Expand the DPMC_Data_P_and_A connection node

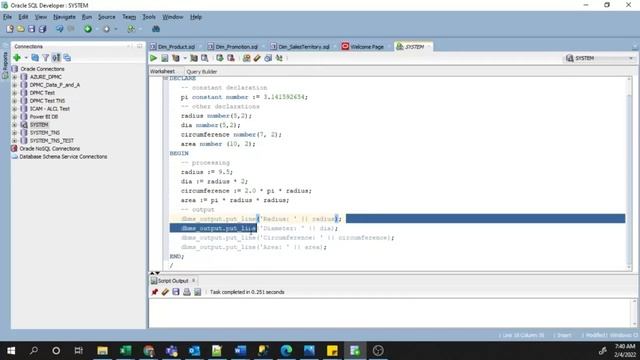point(15,85)
